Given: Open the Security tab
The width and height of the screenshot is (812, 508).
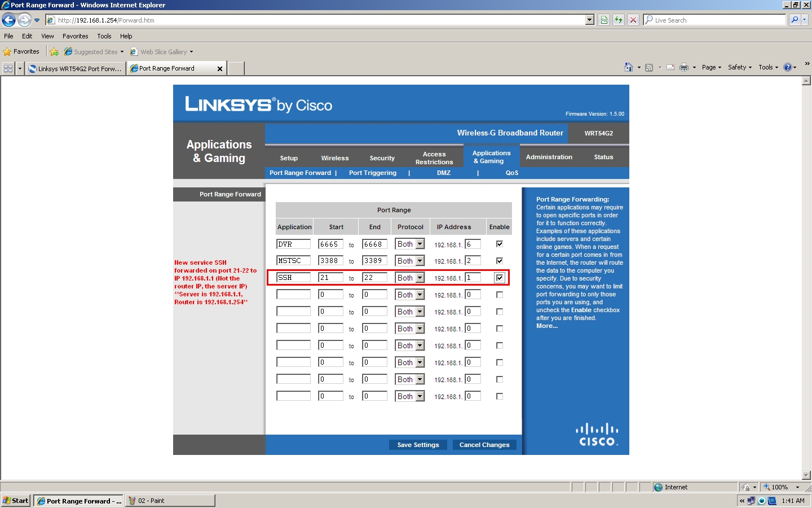Looking at the screenshot, I should 382,158.
